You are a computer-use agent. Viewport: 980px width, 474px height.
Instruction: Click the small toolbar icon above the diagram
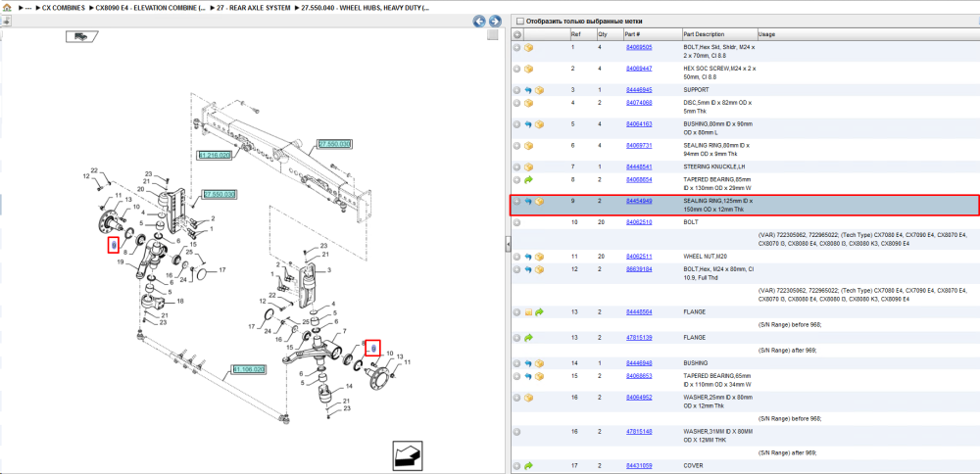tap(7, 22)
